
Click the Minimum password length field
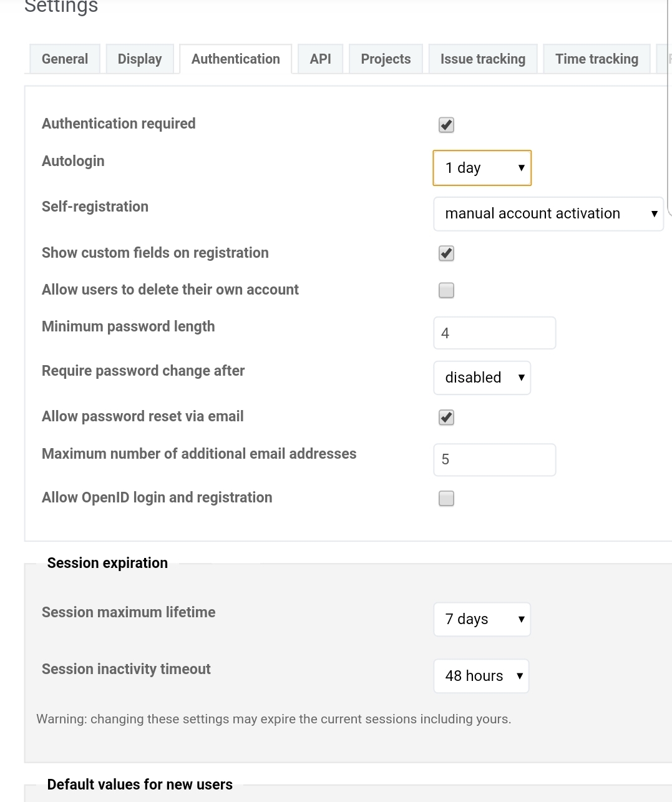click(495, 333)
